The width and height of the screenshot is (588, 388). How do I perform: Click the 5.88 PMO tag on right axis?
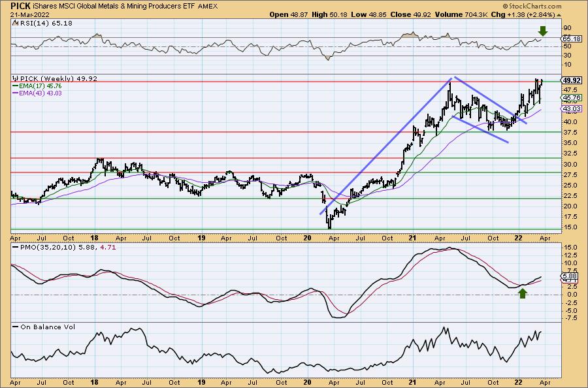tap(570, 276)
